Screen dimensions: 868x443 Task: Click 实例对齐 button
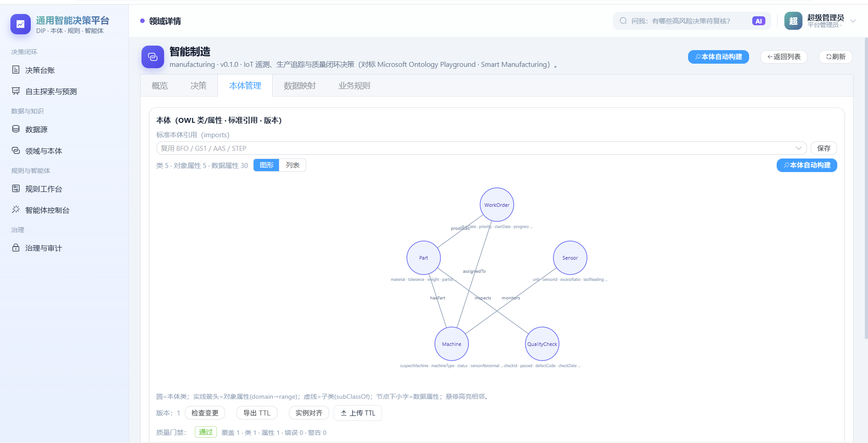(309, 413)
